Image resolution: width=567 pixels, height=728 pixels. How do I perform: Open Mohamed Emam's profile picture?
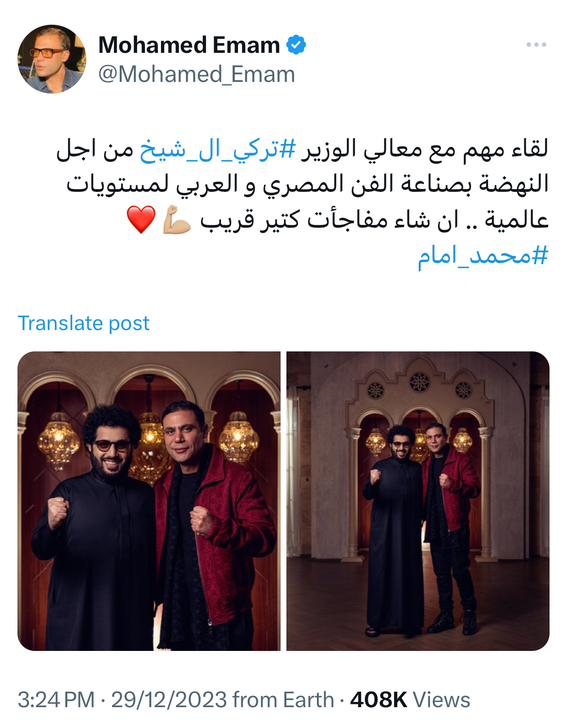pyautogui.click(x=52, y=59)
